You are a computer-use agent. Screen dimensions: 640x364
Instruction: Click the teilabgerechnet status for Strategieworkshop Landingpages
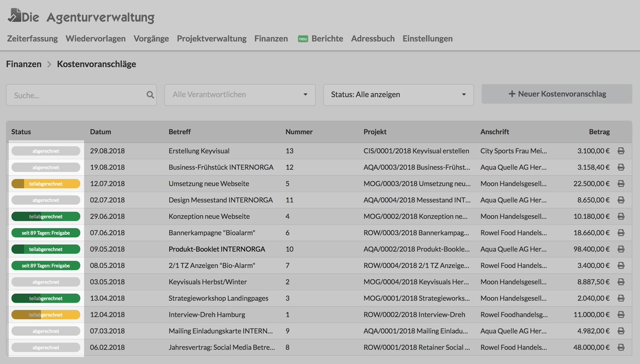[x=46, y=298]
